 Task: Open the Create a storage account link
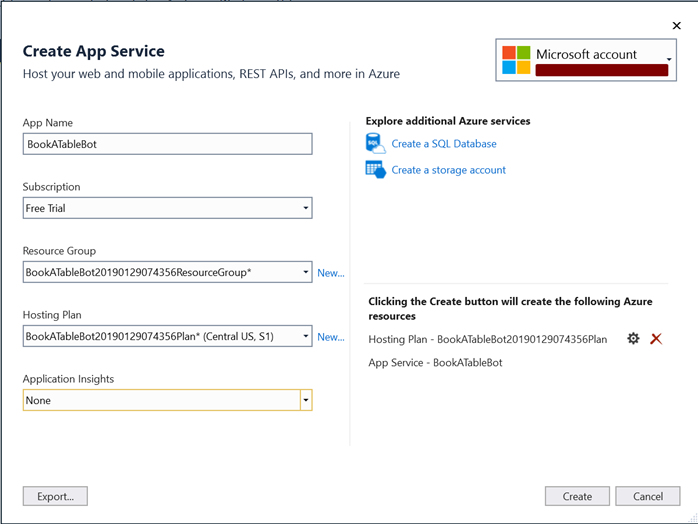click(448, 170)
